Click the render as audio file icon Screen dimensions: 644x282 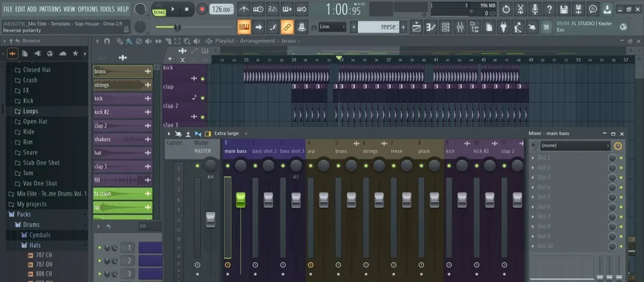point(579,9)
